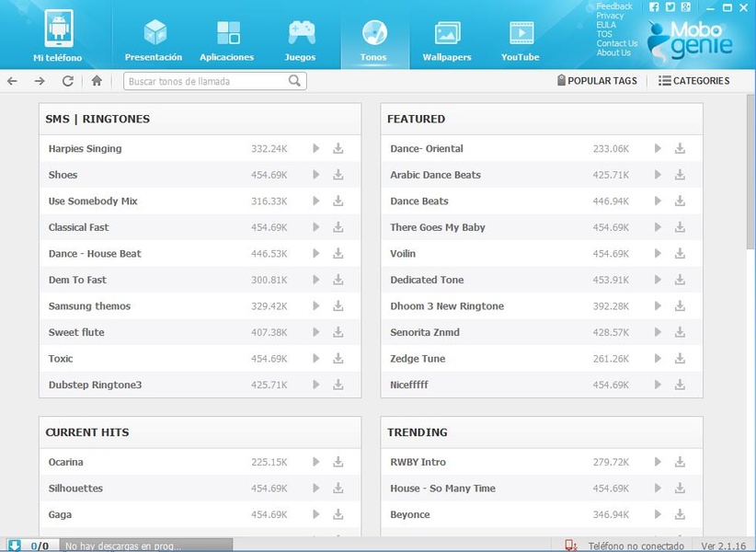Go to the YouTube section

(x=521, y=37)
